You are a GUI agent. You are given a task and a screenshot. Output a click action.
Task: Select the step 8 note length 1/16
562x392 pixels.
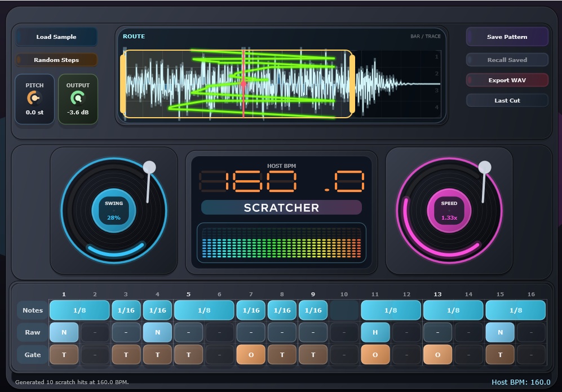pyautogui.click(x=282, y=310)
